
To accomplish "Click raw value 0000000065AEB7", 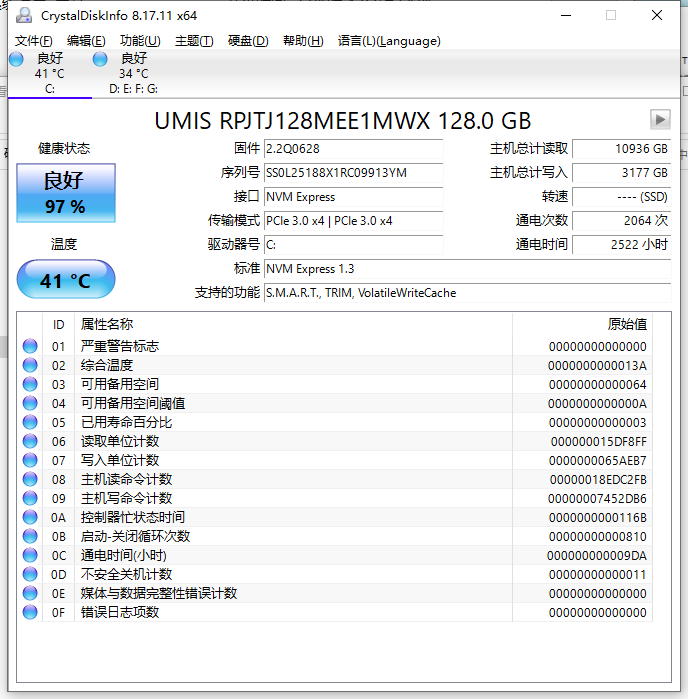I will point(597,461).
